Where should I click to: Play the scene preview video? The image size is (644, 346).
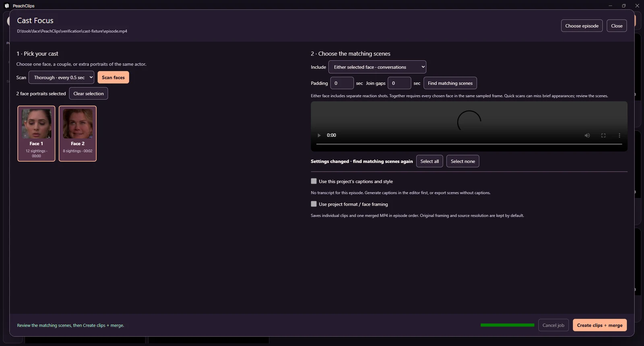point(319,136)
